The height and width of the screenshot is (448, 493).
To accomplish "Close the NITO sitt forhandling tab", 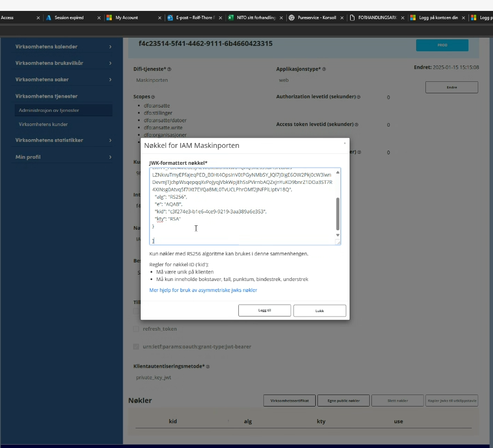I will click(x=281, y=18).
